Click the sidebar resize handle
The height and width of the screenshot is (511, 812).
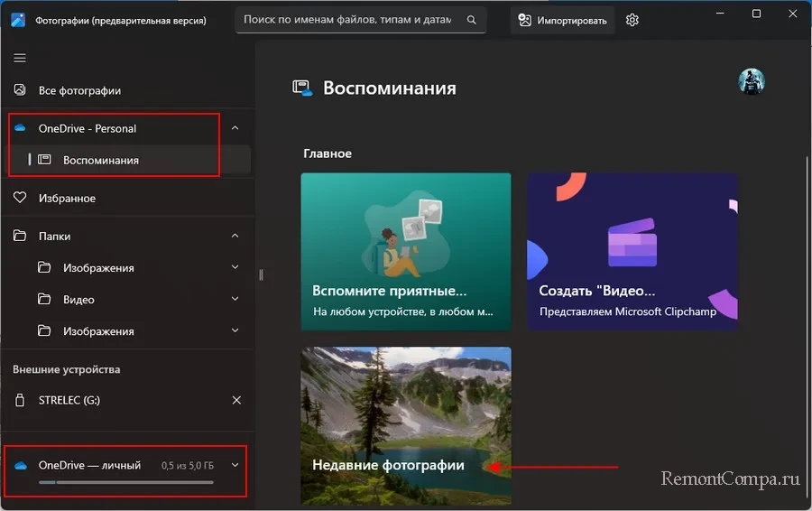click(x=261, y=274)
